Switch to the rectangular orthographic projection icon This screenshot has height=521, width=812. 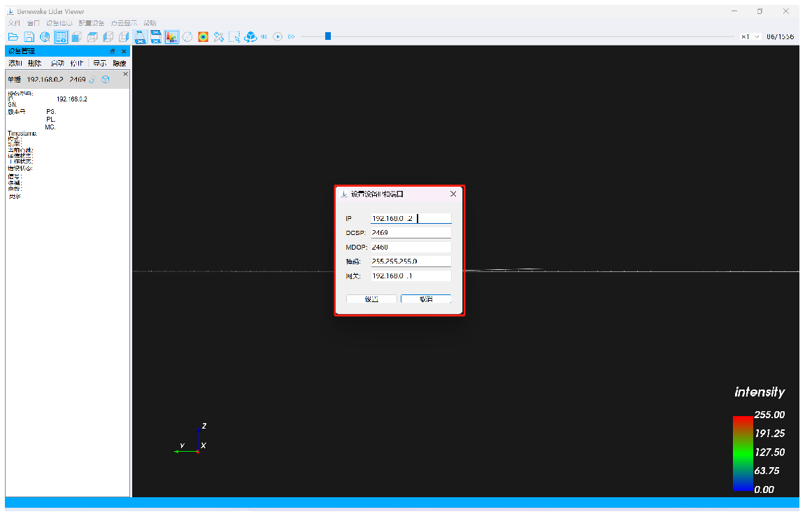(156, 37)
